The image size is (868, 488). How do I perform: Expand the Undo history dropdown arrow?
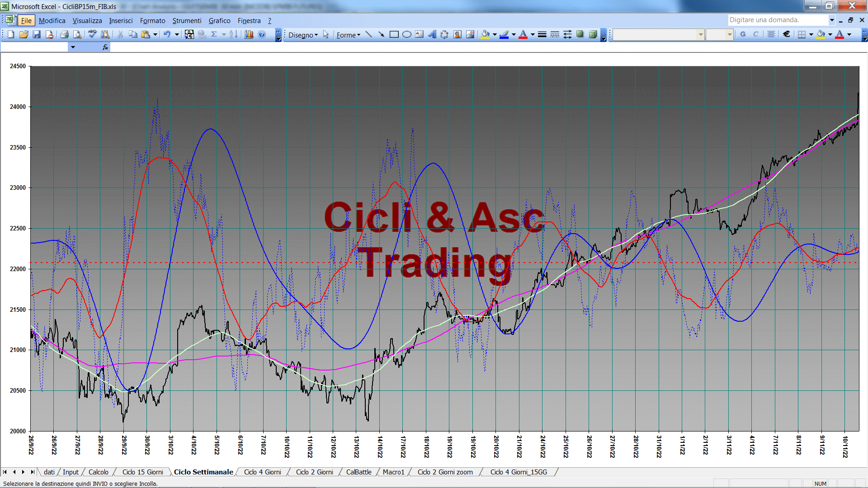click(x=177, y=34)
